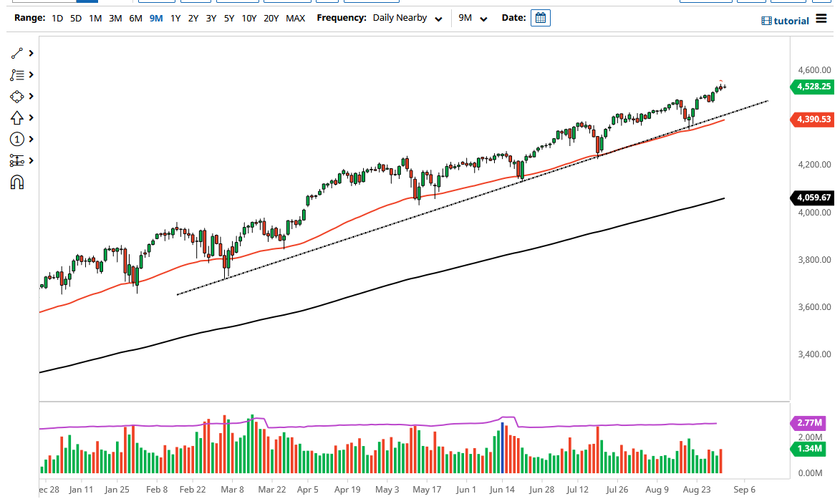Enable the MAX range view
This screenshot has height=504, width=840.
295,19
